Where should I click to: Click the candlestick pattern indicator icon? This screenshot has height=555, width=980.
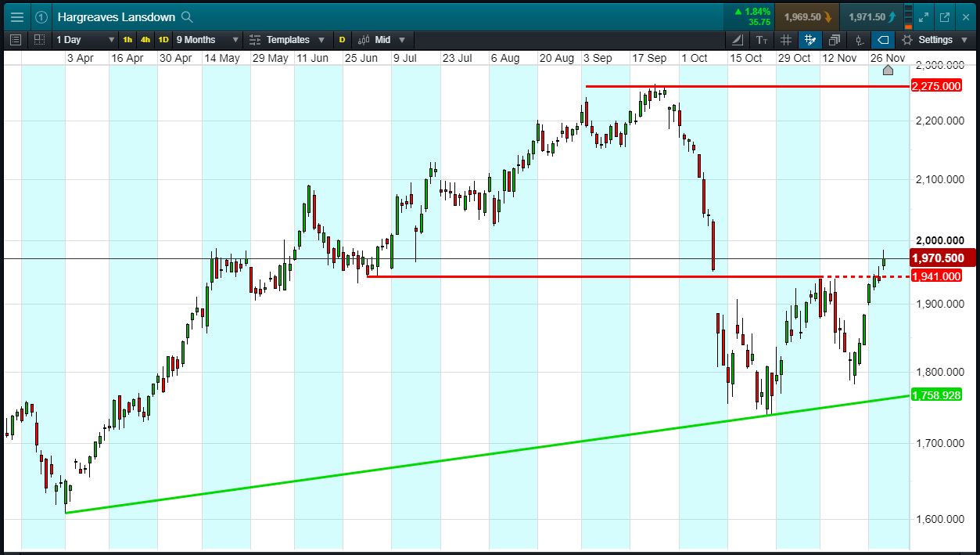pyautogui.click(x=859, y=40)
